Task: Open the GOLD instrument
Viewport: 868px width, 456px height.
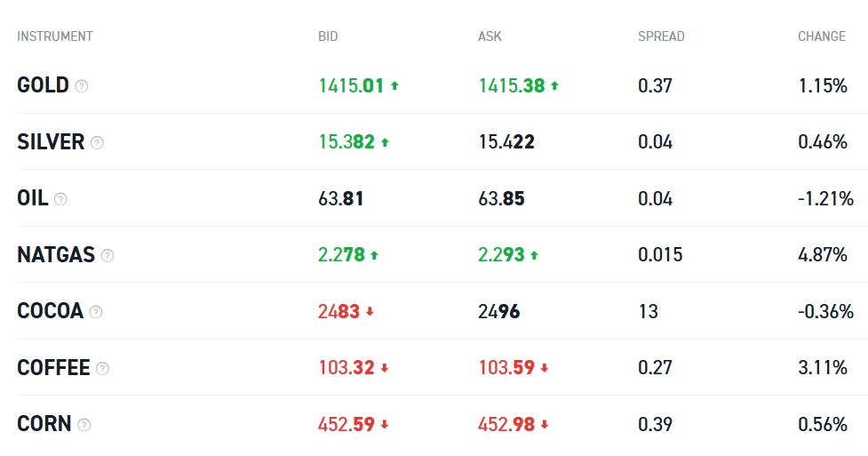Action: (43, 85)
